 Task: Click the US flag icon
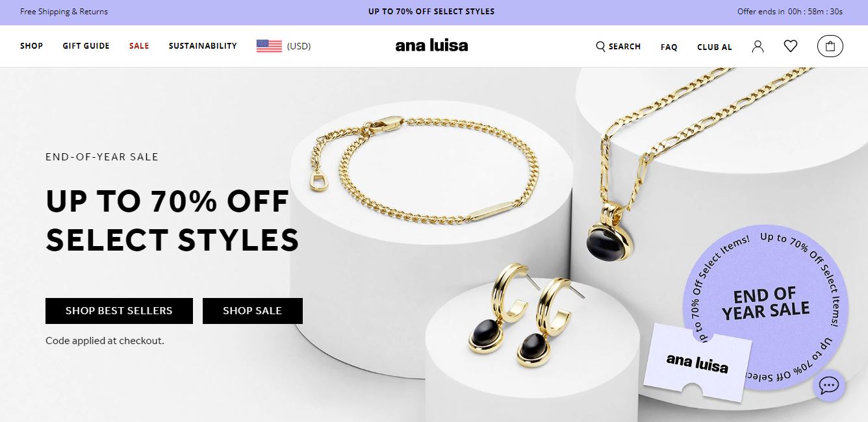tap(269, 46)
